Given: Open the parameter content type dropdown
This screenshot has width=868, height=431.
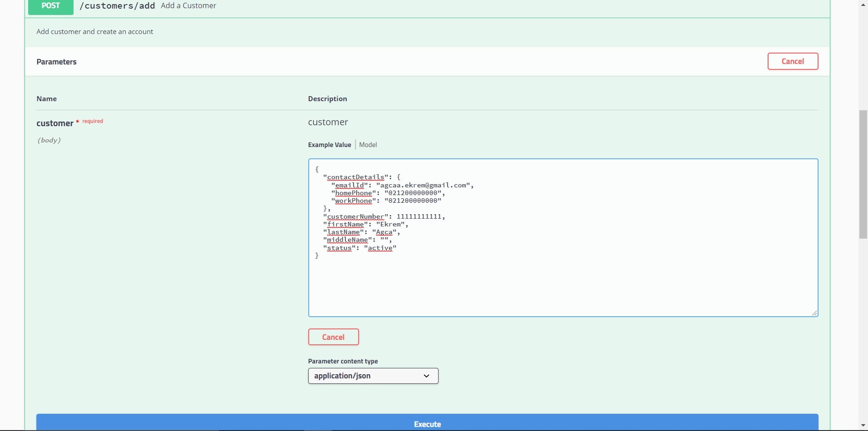Looking at the screenshot, I should 426,376.
